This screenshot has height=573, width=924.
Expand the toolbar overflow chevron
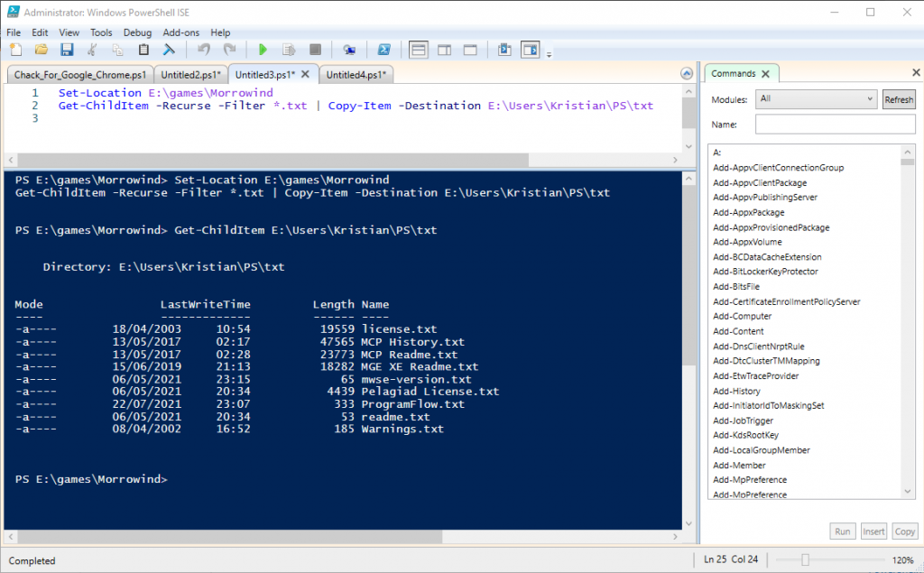pyautogui.click(x=548, y=54)
